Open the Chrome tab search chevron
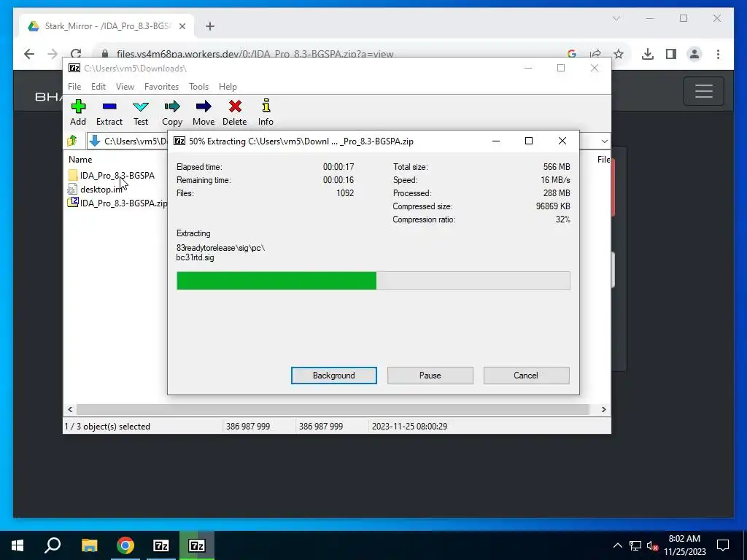The width and height of the screenshot is (747, 560). coord(616,18)
